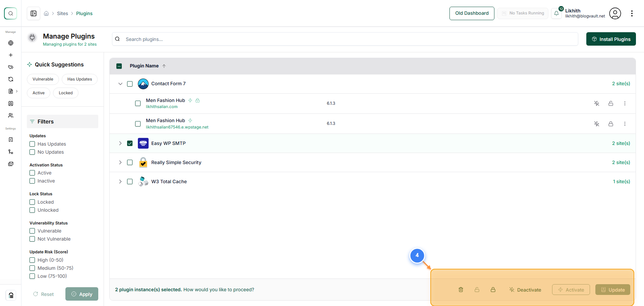Open the three-dot kebab menu at top right
This screenshot has height=306, width=644.
632,13
